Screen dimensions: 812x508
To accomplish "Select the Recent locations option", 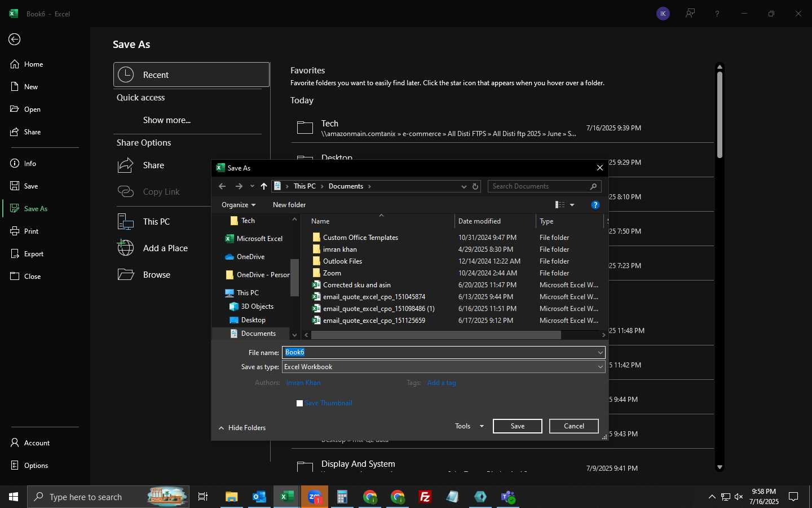I will tap(191, 75).
